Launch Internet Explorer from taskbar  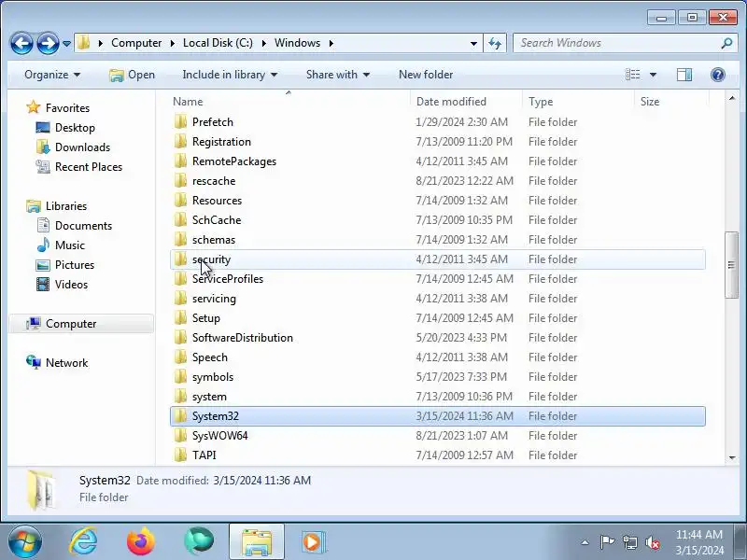(x=83, y=541)
